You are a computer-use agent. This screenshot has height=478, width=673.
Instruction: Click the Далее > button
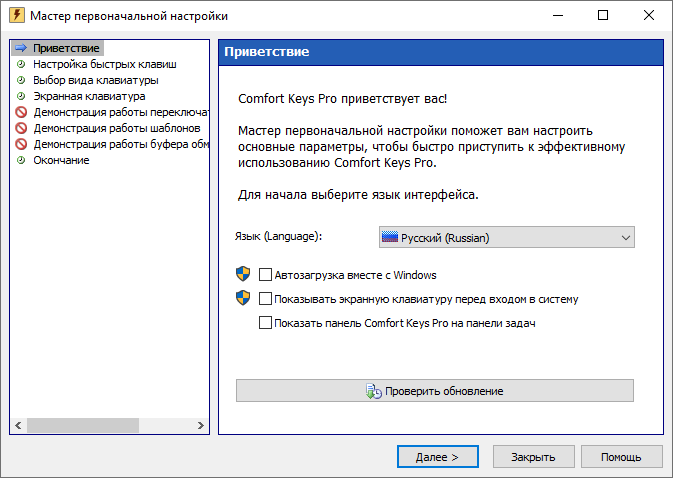pos(437,457)
